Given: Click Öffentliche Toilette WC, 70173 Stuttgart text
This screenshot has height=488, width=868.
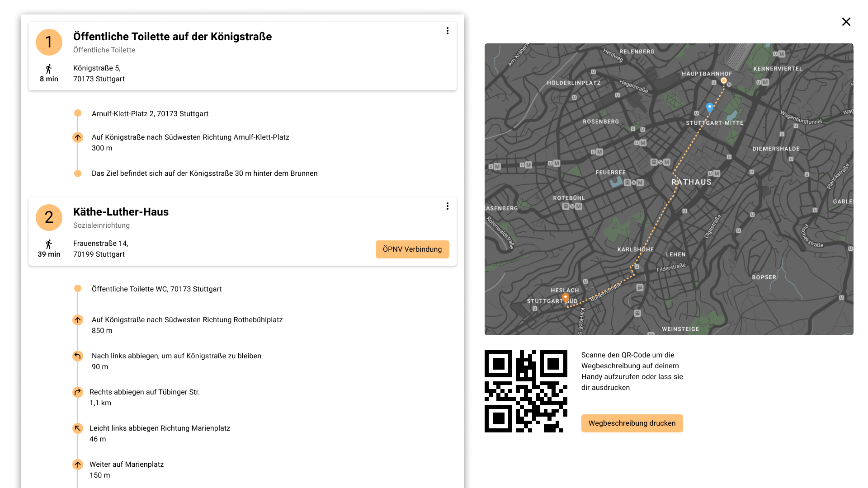Looking at the screenshot, I should tap(157, 289).
